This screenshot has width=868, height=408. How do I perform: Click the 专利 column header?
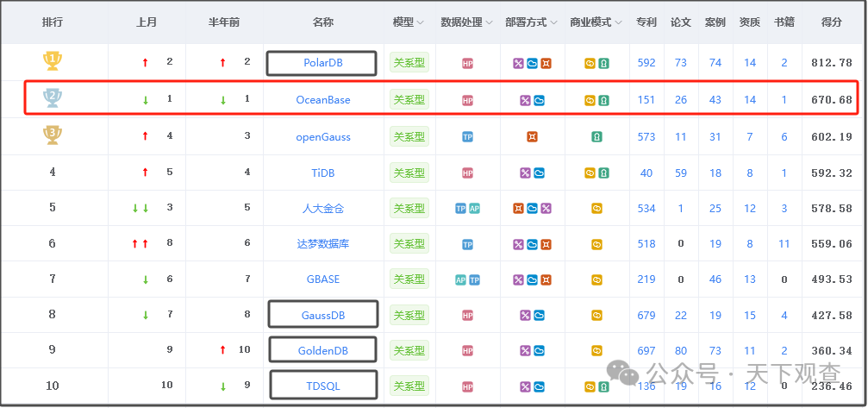pos(646,22)
